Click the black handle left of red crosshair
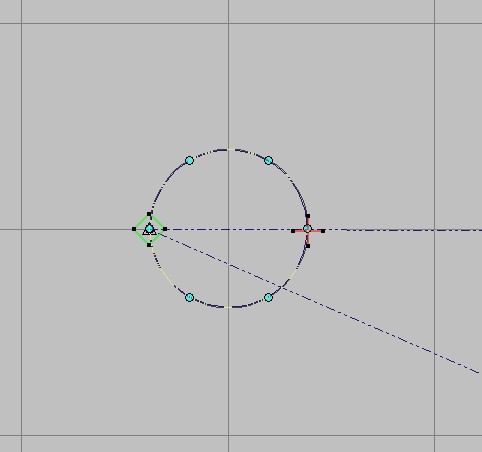The width and height of the screenshot is (482, 452). (x=293, y=231)
